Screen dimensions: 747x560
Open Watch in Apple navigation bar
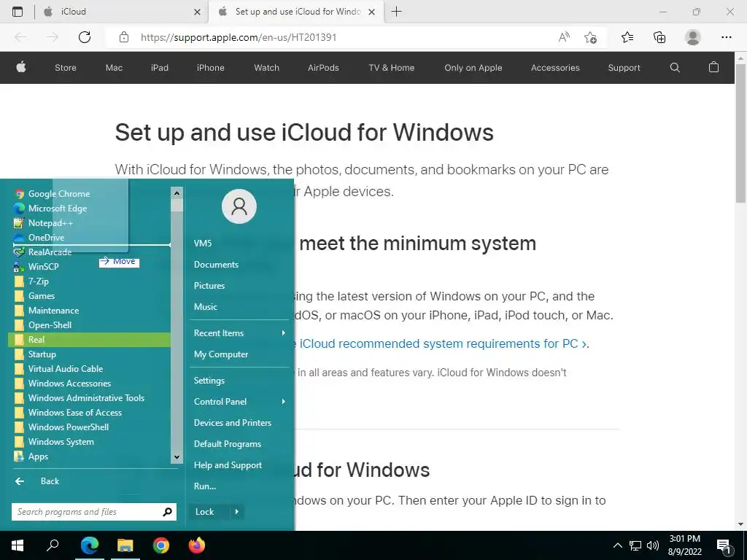point(266,68)
